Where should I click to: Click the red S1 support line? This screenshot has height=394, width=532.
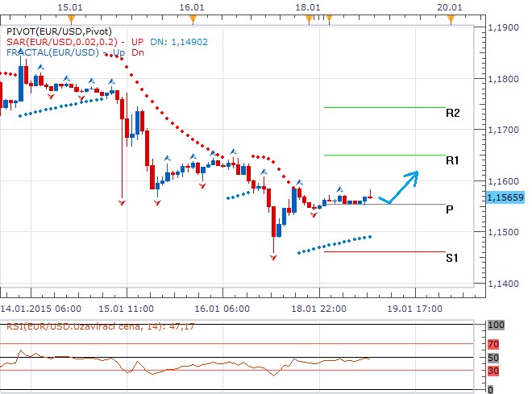384,251
